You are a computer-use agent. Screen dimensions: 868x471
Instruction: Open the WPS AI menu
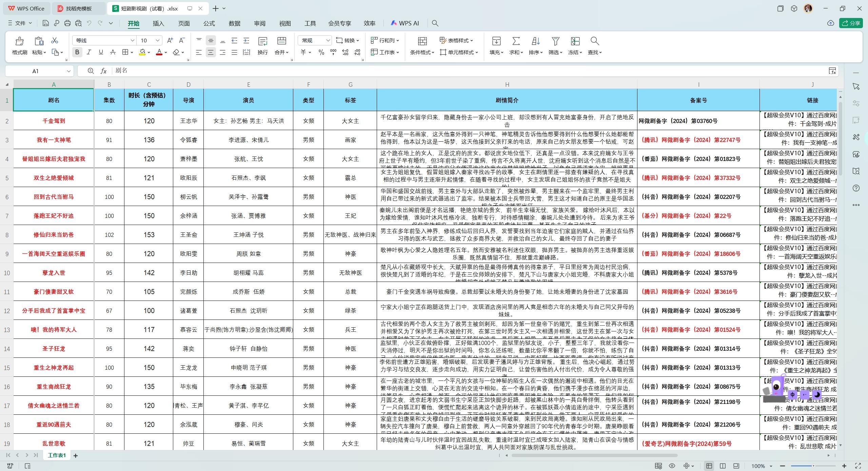(405, 23)
